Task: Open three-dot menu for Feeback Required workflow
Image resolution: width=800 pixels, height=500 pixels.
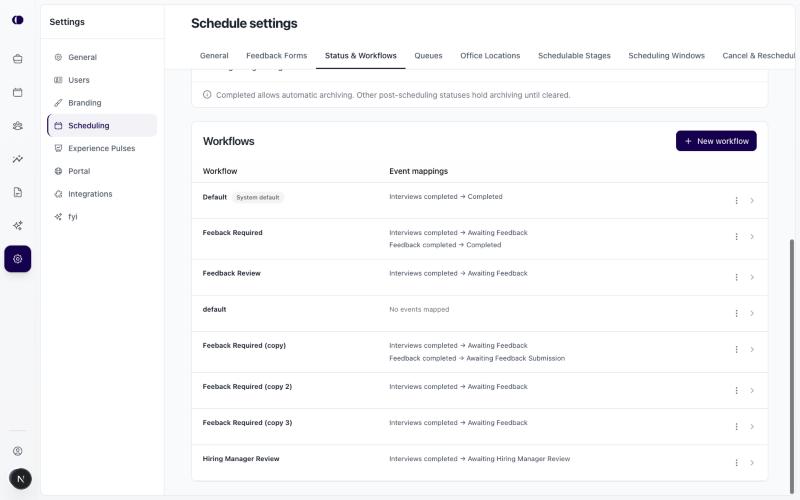Action: pos(736,237)
